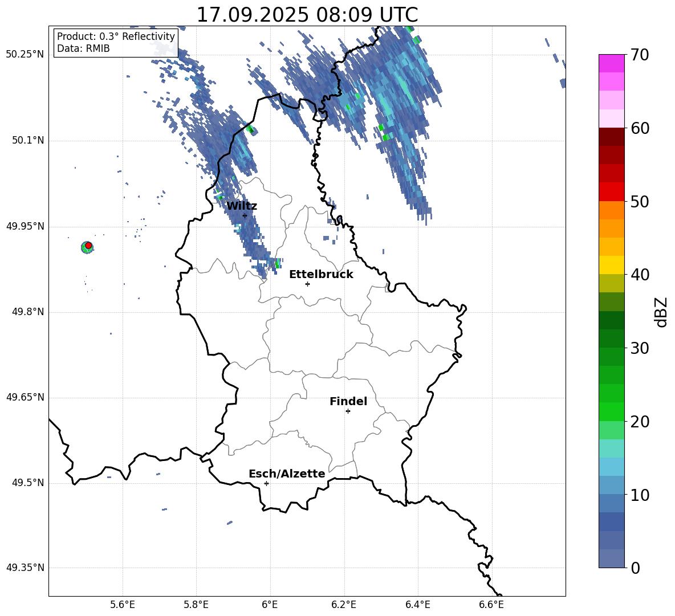The image size is (675, 616).
Task: Click the 50.1°N latitude tick label
Action: pyautogui.click(x=27, y=141)
